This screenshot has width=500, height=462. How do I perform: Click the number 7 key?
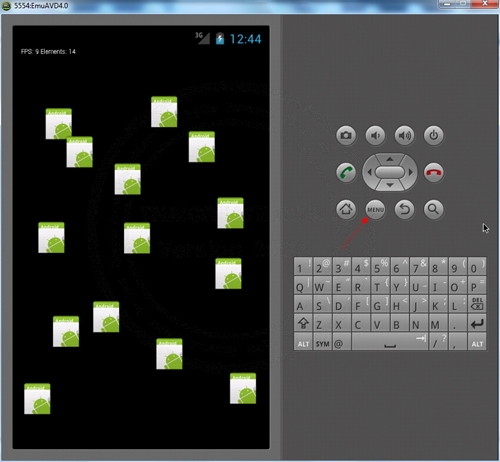[419, 266]
